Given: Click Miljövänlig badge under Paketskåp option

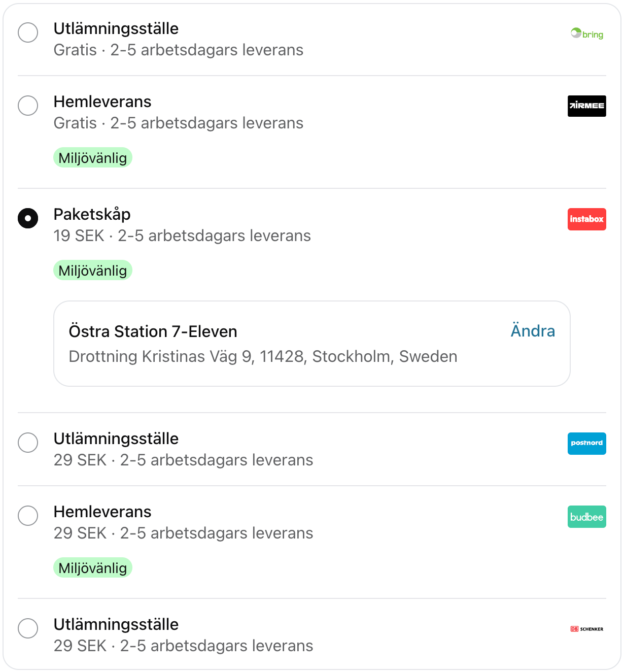Looking at the screenshot, I should pyautogui.click(x=93, y=271).
